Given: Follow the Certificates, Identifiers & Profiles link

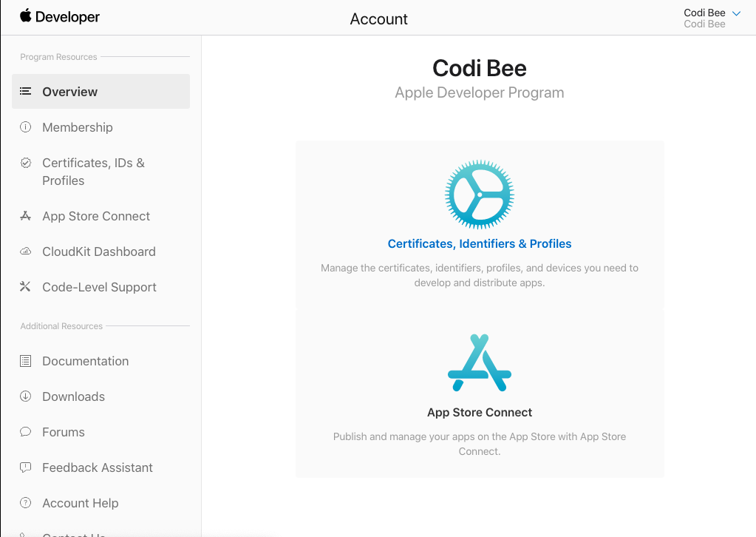Looking at the screenshot, I should tap(479, 243).
